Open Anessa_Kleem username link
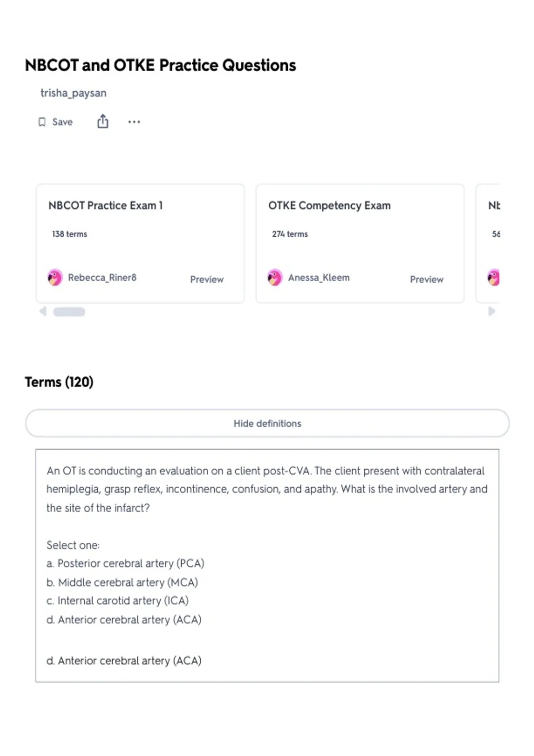Image resolution: width=534 pixels, height=756 pixels. (319, 277)
